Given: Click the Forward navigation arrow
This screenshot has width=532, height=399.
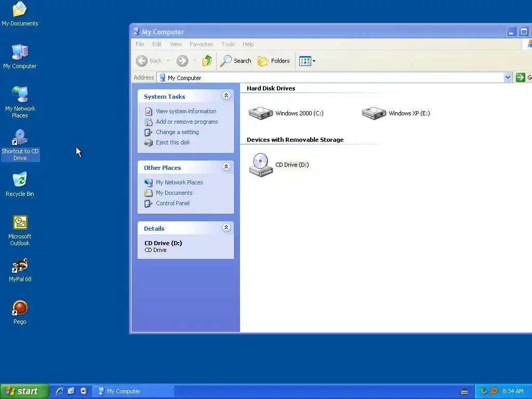Looking at the screenshot, I should coord(182,61).
